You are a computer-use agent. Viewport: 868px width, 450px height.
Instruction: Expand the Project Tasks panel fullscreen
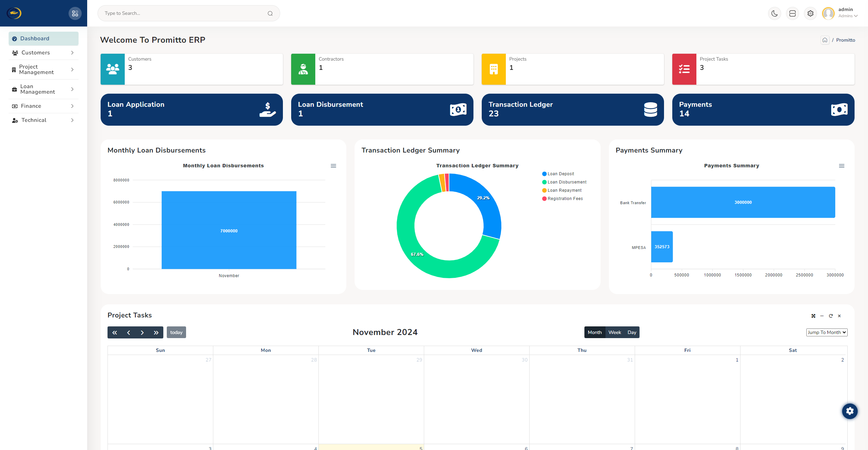(x=813, y=316)
